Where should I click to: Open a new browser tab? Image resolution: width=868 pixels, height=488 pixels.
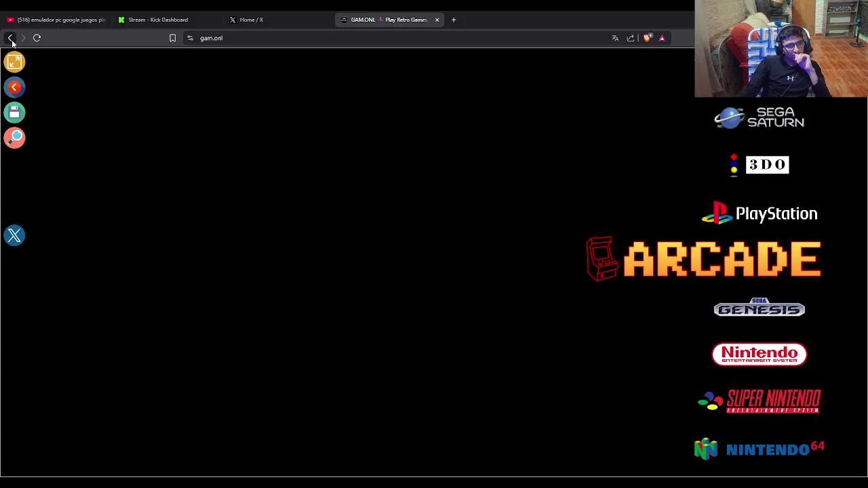(x=454, y=20)
